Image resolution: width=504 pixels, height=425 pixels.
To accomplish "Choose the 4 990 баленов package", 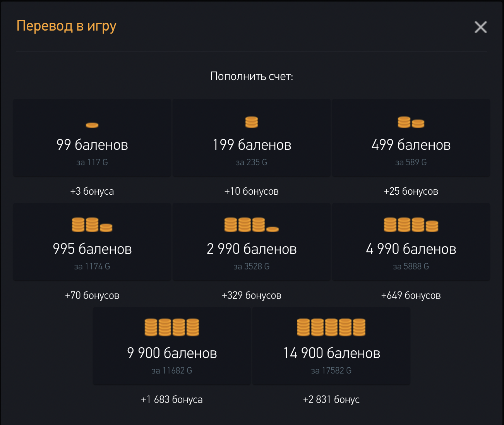I will pos(411,249).
